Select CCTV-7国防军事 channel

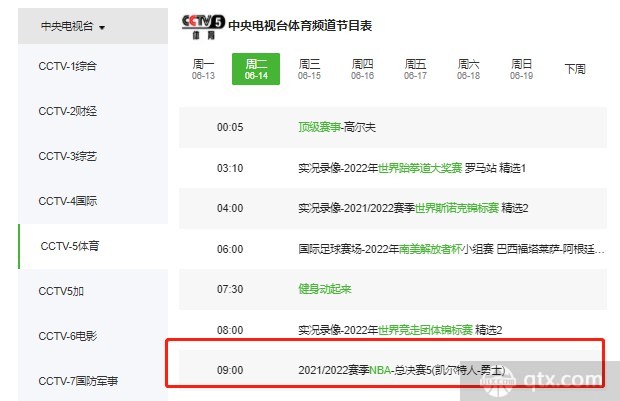[x=78, y=381]
